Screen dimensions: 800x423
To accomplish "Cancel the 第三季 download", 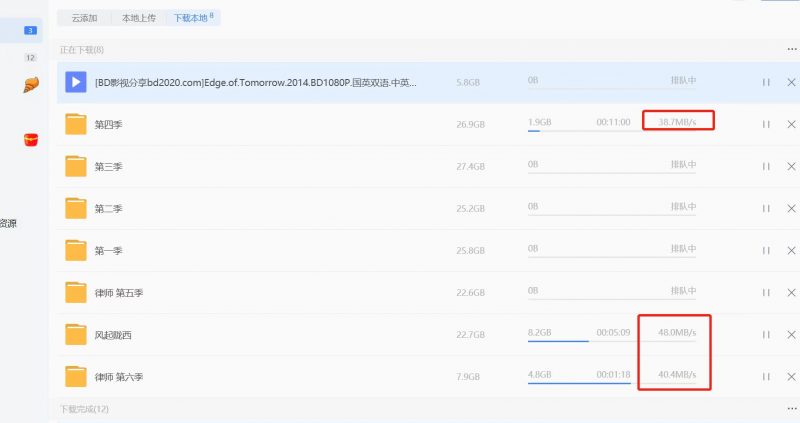I will (790, 166).
